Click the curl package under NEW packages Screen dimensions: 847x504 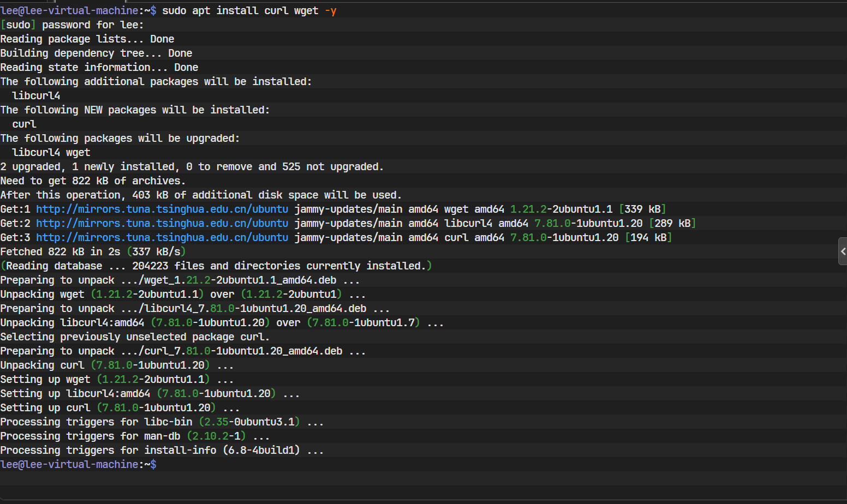pos(23,124)
